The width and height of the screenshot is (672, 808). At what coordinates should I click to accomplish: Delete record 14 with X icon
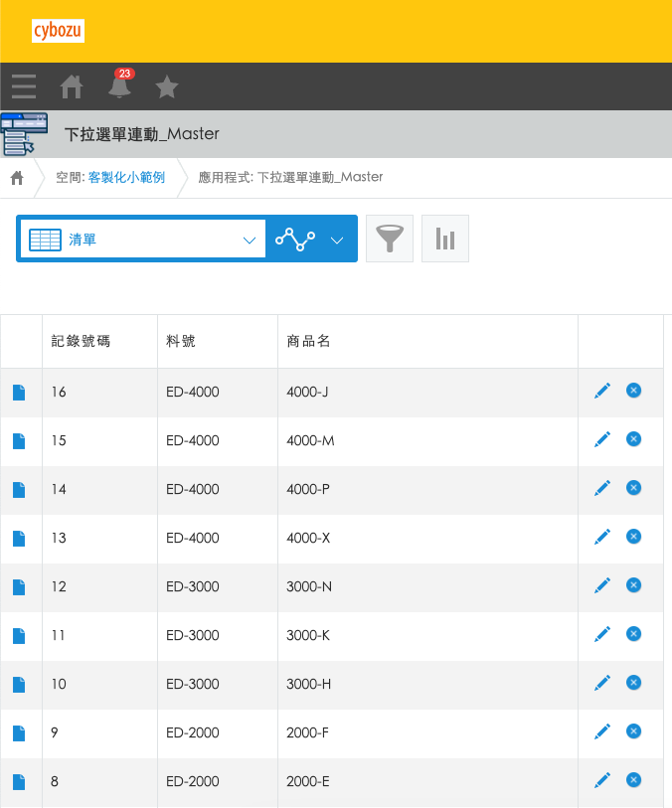(x=634, y=487)
